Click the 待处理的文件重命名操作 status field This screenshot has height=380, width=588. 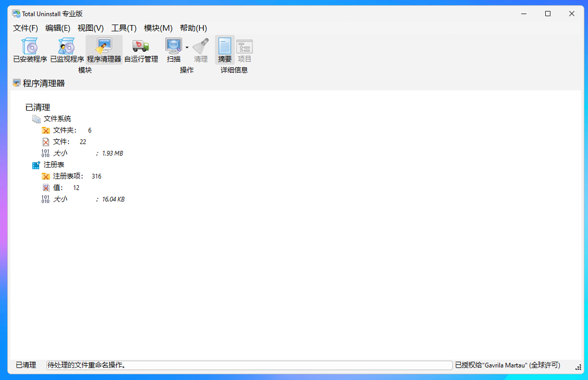click(249, 365)
